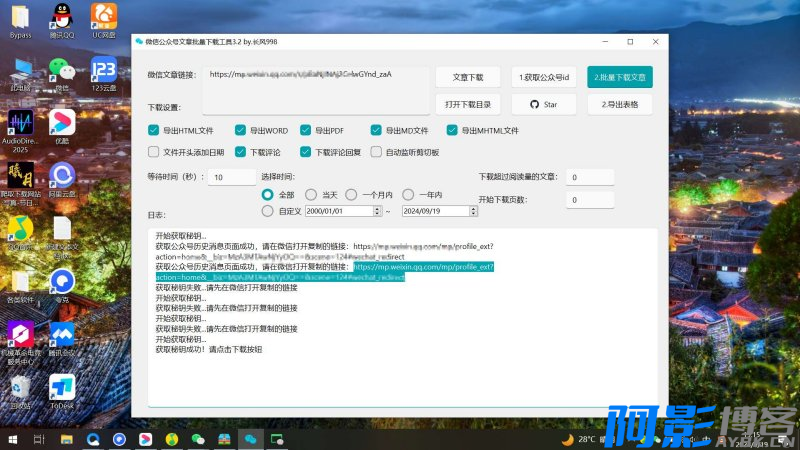Click the log line 获取秘钥成功!请点击下载按钮

[209, 349]
